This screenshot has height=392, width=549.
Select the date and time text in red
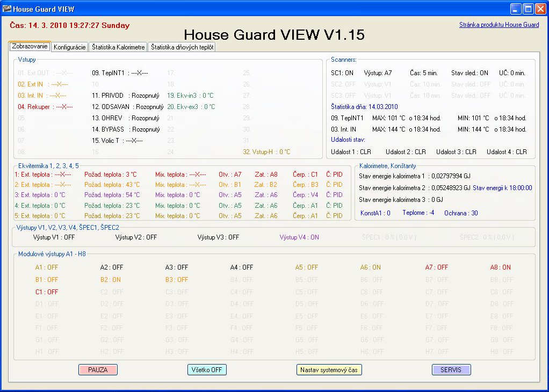click(x=70, y=25)
